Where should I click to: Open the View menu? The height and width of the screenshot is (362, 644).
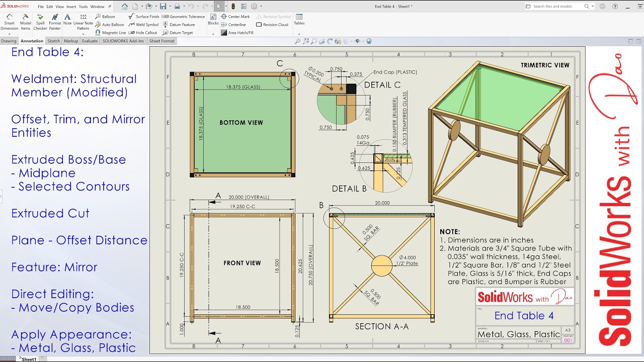(59, 7)
